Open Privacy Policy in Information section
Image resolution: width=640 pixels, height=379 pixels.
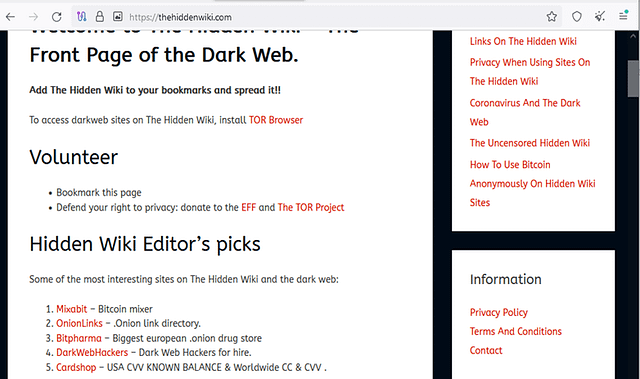click(x=499, y=313)
